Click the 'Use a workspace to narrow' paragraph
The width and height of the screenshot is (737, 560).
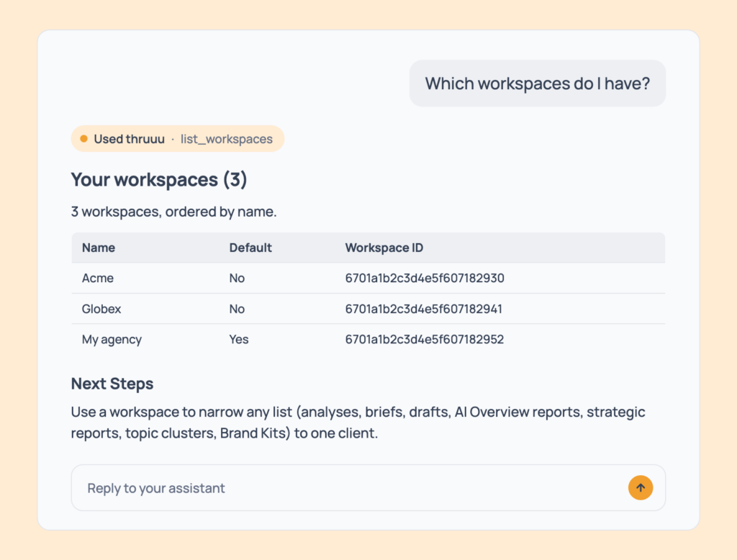click(x=358, y=423)
